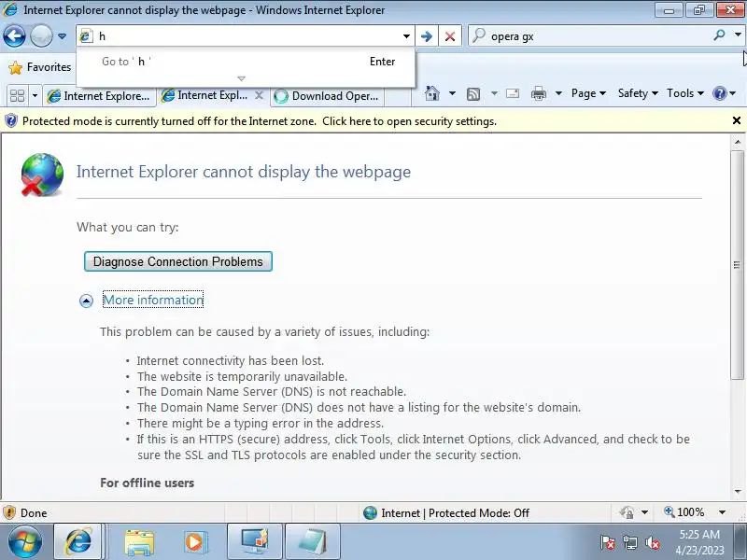747x560 pixels.
Task: Click the 100% zoom level button
Action: 684,512
